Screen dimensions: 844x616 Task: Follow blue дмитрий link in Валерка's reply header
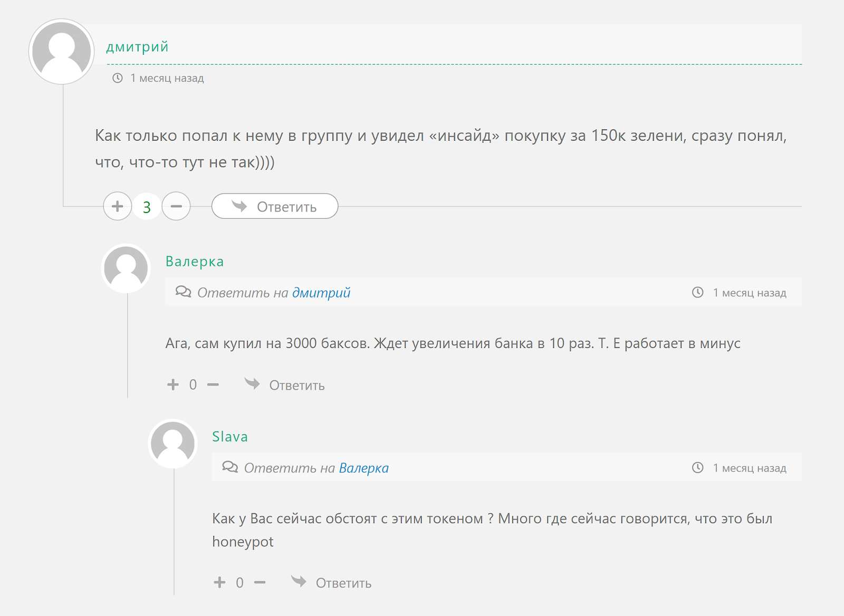(x=321, y=293)
